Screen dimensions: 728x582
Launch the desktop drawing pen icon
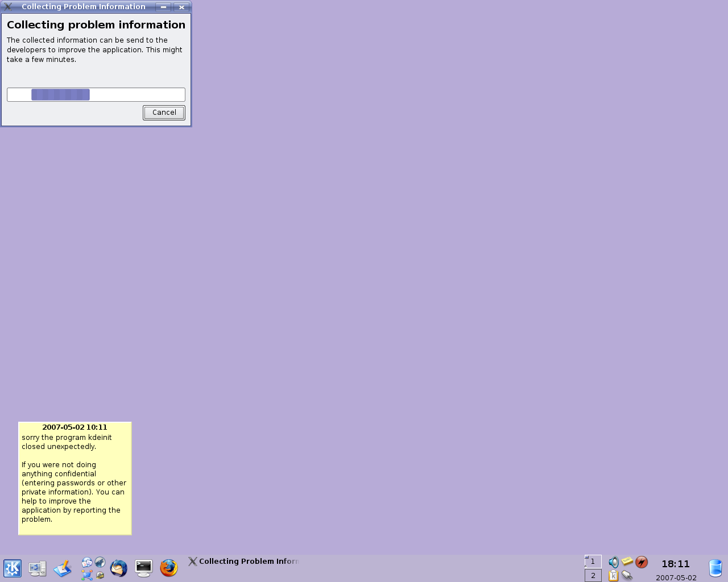point(63,568)
